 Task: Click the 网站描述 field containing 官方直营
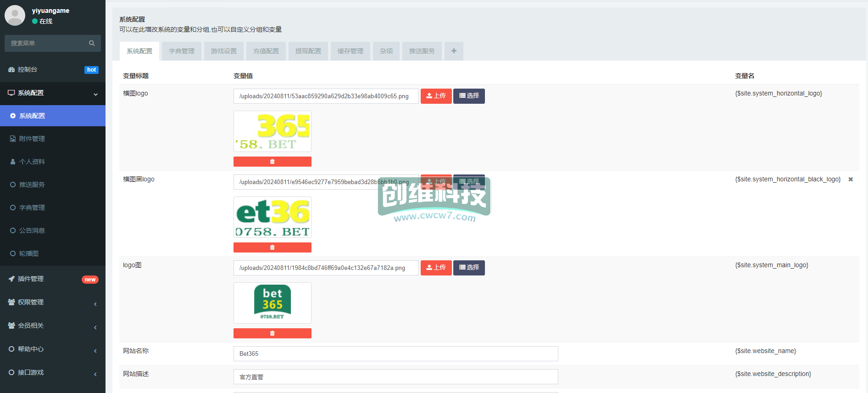[x=396, y=376]
